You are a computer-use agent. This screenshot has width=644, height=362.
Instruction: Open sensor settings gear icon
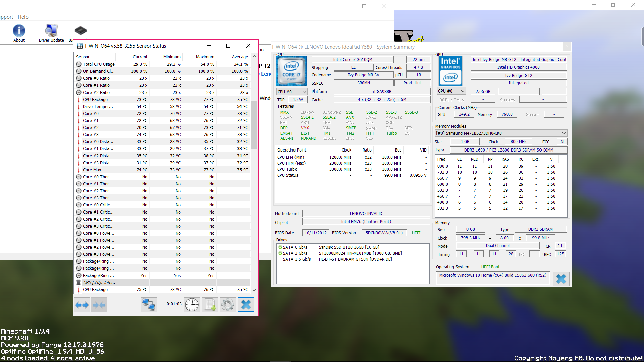pyautogui.click(x=228, y=305)
